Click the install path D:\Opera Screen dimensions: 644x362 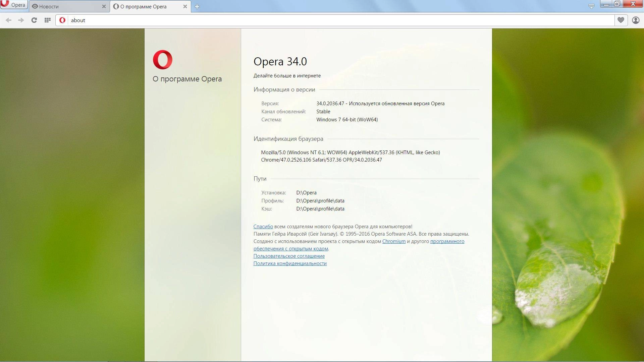(306, 193)
